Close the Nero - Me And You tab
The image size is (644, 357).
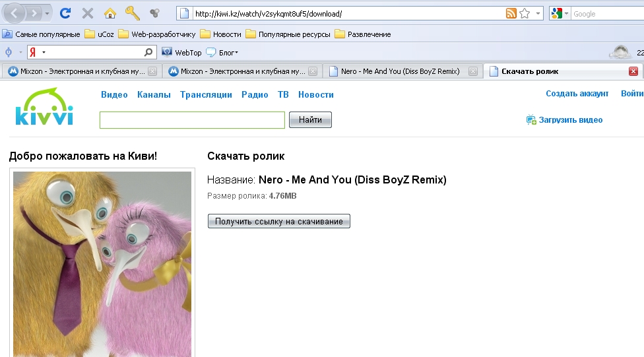473,71
